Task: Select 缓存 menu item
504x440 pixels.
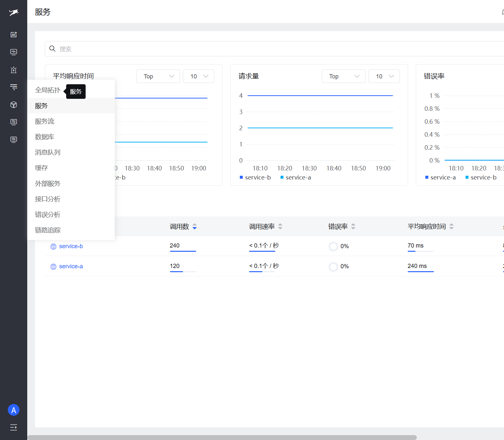Action: click(x=71, y=168)
